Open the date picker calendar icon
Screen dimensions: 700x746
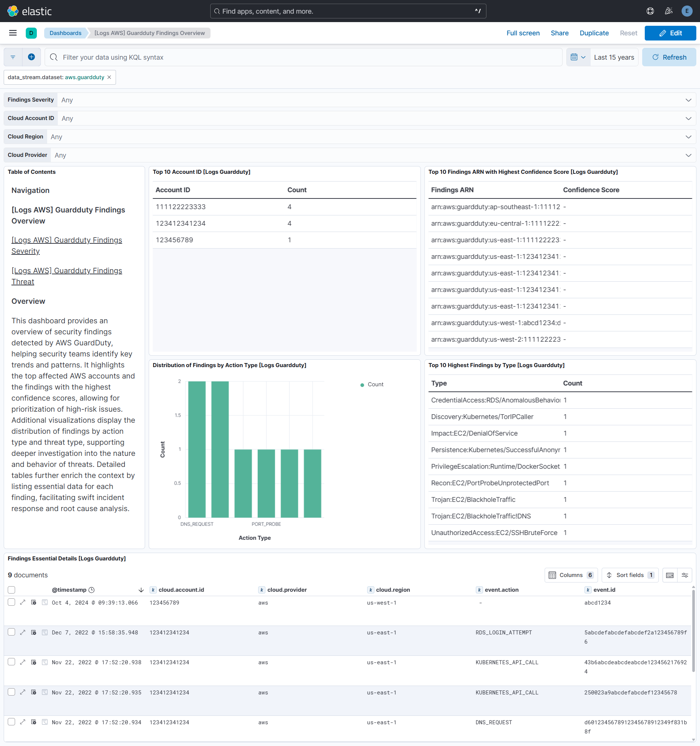click(x=574, y=57)
